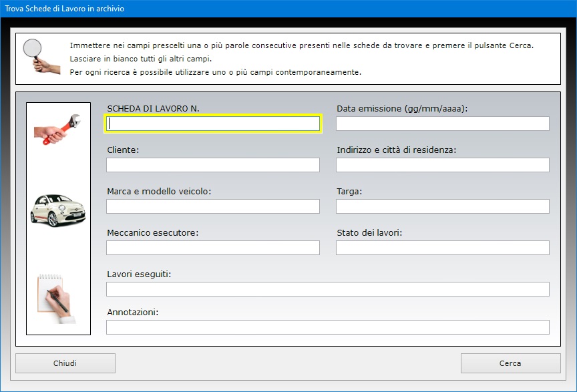Click the white Fiat car image
The width and height of the screenshot is (577, 392).
[58, 210]
